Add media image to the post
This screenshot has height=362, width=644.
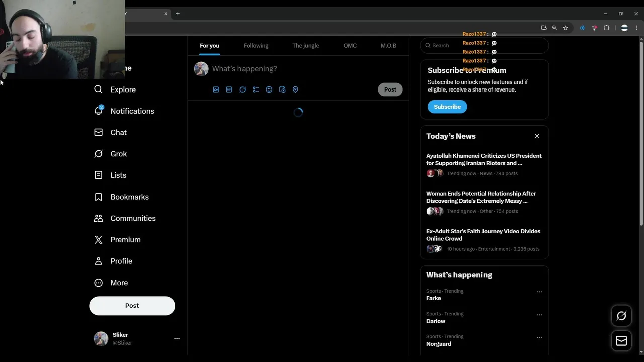(216, 89)
